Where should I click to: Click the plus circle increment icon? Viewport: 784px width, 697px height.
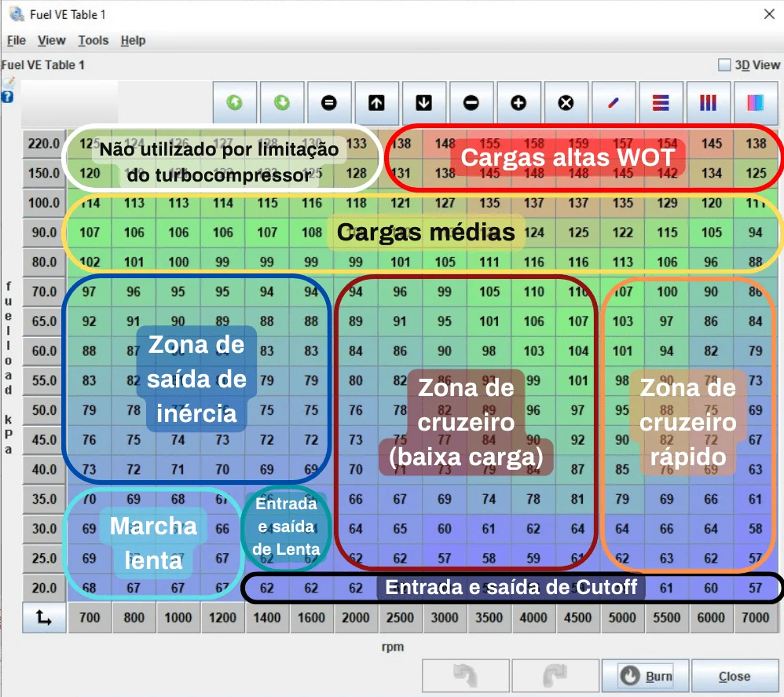[x=518, y=103]
